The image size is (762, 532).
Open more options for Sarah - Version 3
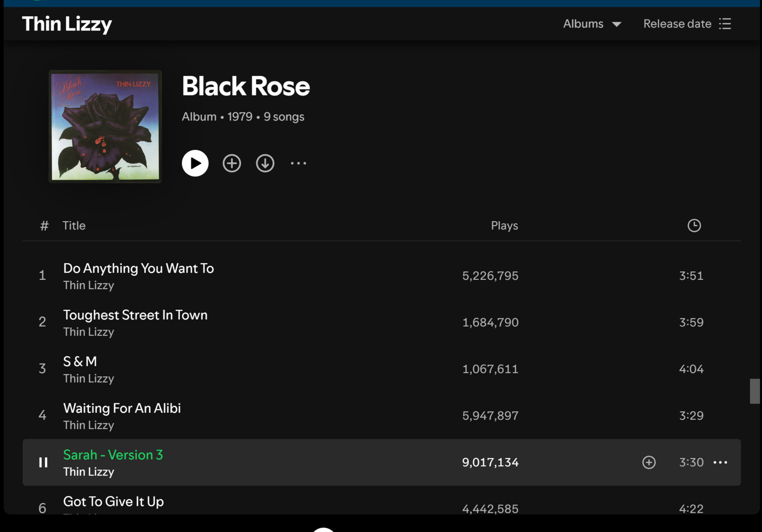(x=720, y=462)
